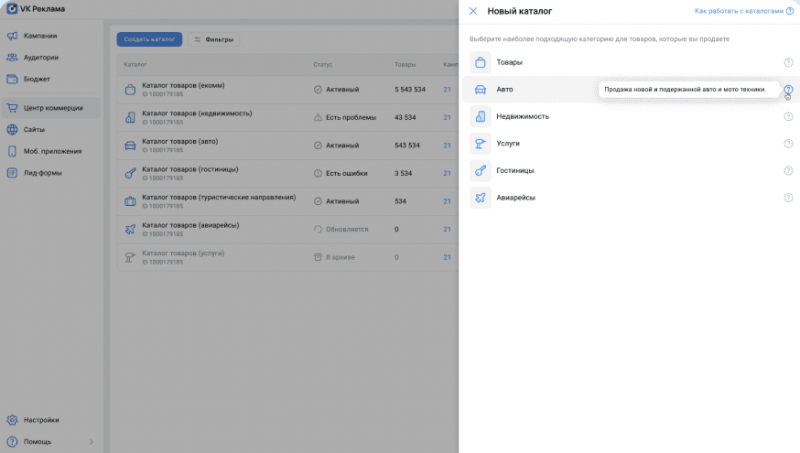The image size is (800, 453).
Task: Choose the Авиарейсы airplane icon
Action: coord(481,198)
